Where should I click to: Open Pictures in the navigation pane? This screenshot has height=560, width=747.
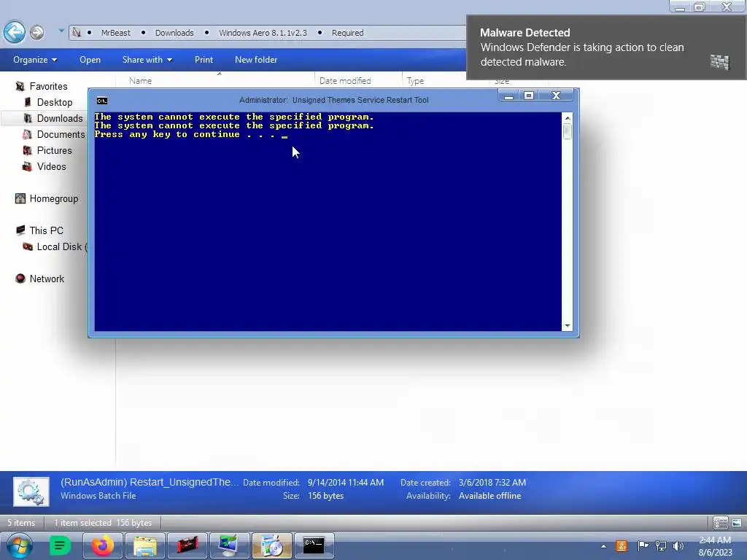click(54, 150)
